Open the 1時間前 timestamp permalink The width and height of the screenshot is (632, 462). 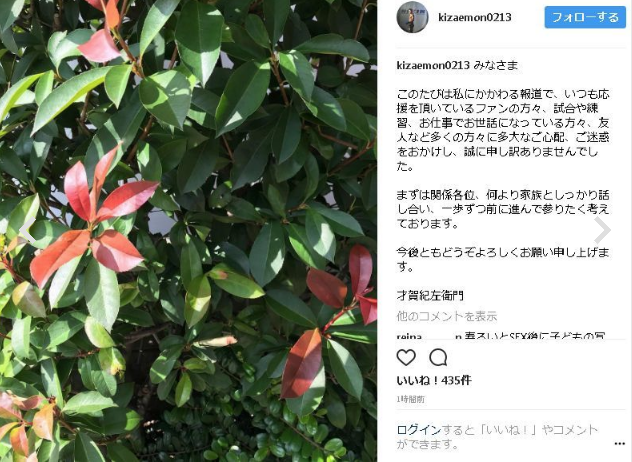coord(410,399)
